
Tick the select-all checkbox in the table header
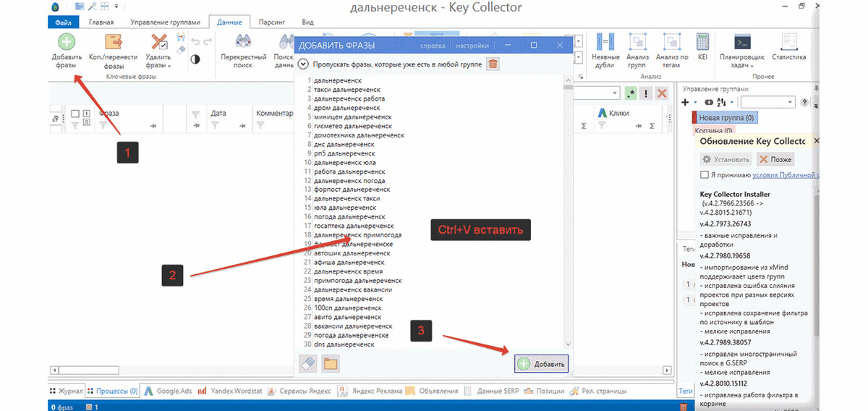click(75, 114)
